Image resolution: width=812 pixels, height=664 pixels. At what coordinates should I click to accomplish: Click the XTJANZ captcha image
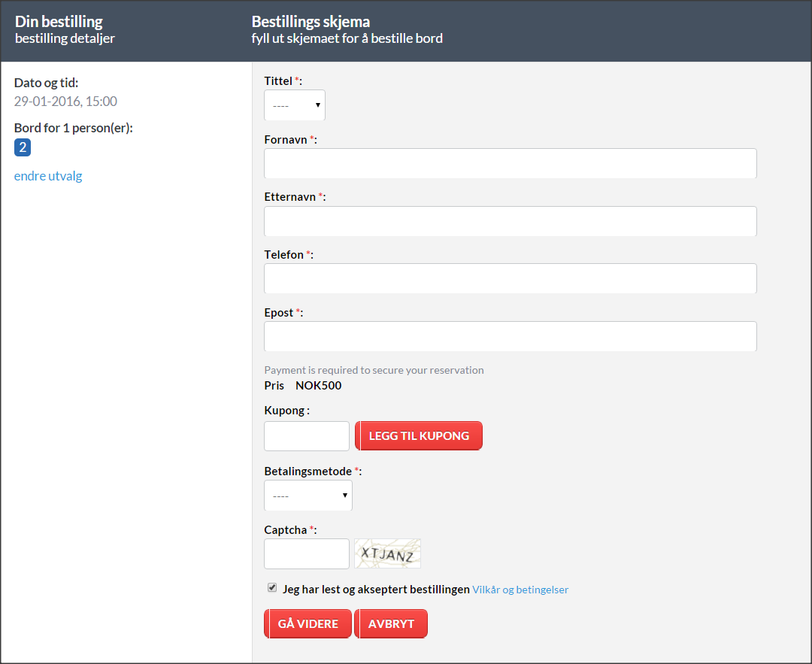click(387, 553)
